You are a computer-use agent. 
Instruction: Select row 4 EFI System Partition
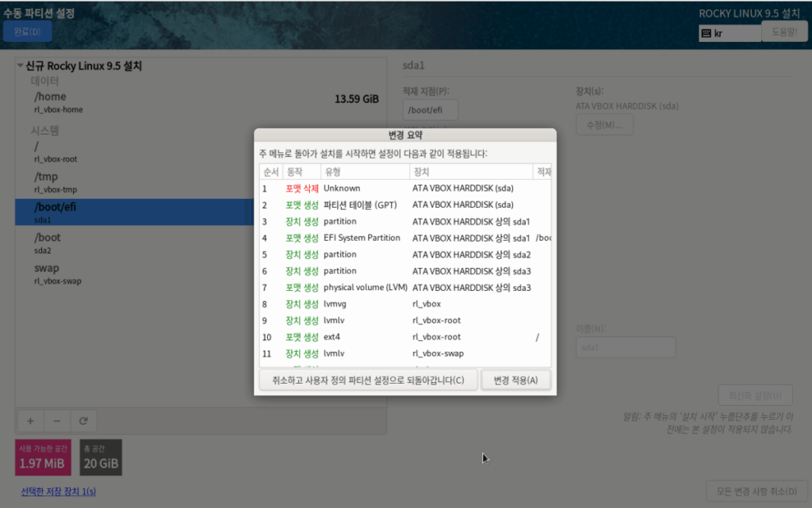405,238
